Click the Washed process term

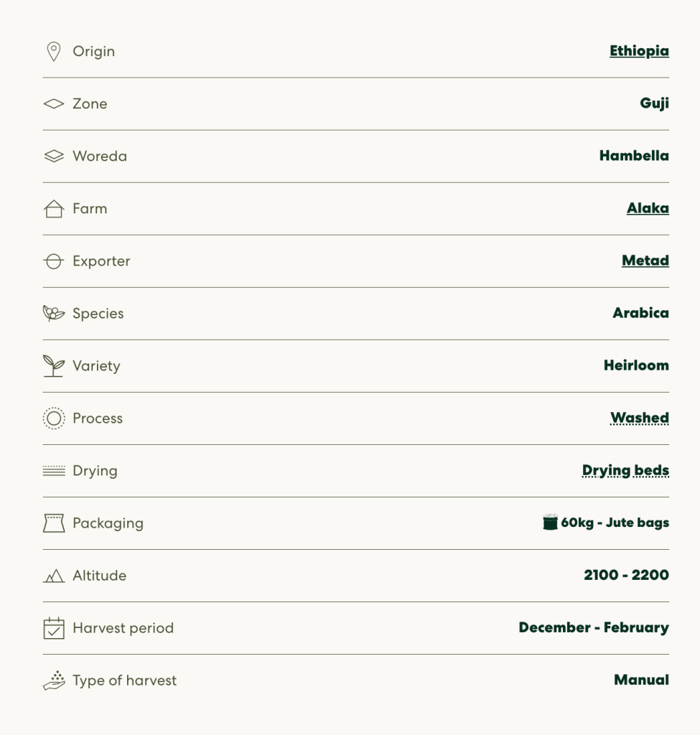[640, 418]
